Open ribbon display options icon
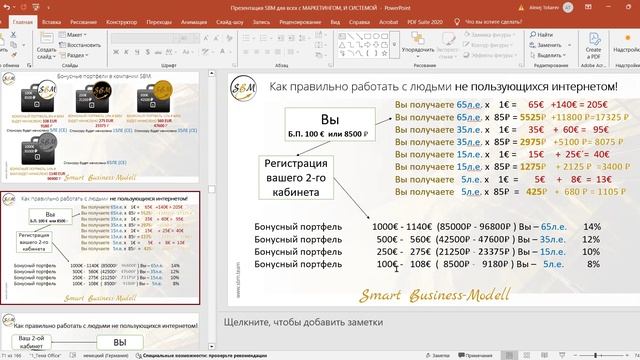The image size is (640, 360). coord(588,7)
